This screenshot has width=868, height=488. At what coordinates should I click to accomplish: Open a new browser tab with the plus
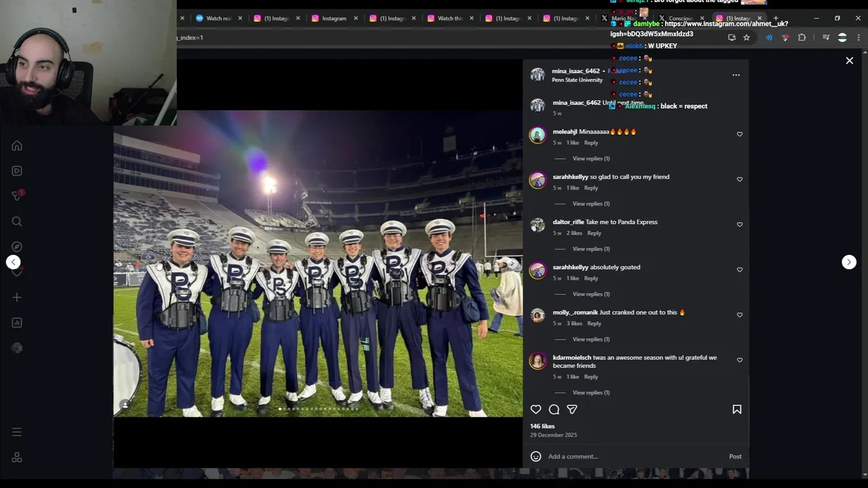pos(776,18)
